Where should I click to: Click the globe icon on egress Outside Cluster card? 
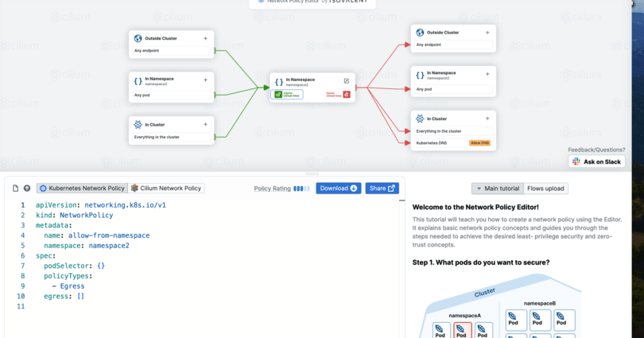420,33
